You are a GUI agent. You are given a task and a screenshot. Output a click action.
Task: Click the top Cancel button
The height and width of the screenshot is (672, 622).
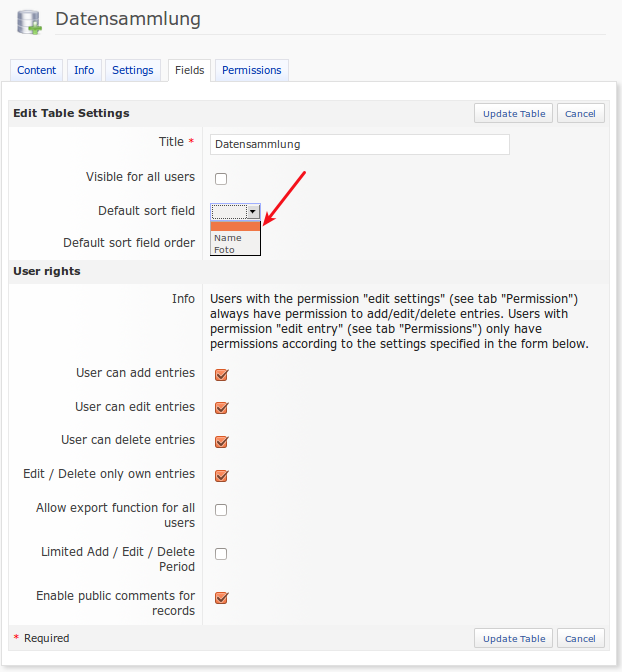coord(580,114)
